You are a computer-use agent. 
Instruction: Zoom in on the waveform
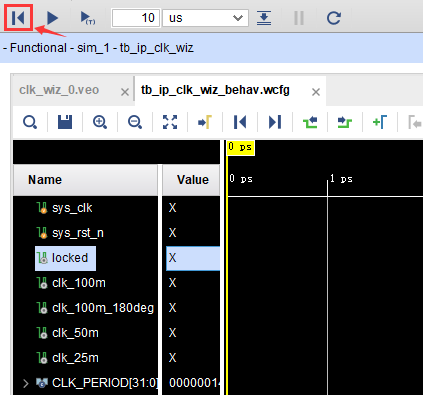point(100,122)
